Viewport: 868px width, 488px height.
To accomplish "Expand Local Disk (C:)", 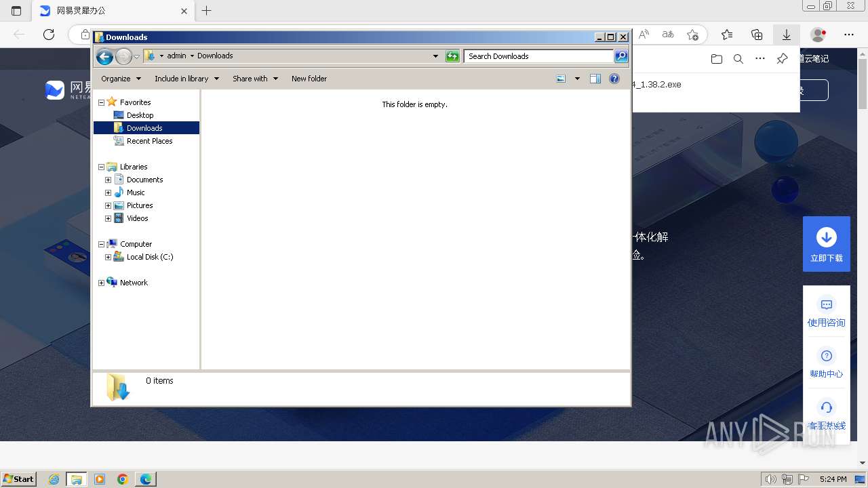I will [x=108, y=257].
